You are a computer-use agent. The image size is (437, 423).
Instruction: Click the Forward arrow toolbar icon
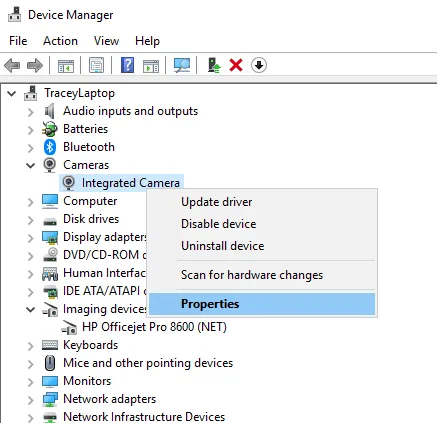point(35,65)
